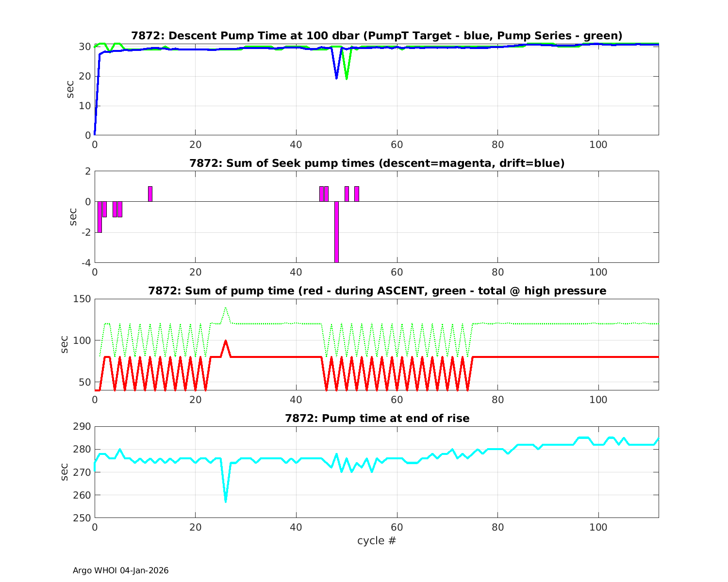728x582 pixels.
Task: Click the isolated positive magenta bar near cycle 11
Action: pos(150,194)
